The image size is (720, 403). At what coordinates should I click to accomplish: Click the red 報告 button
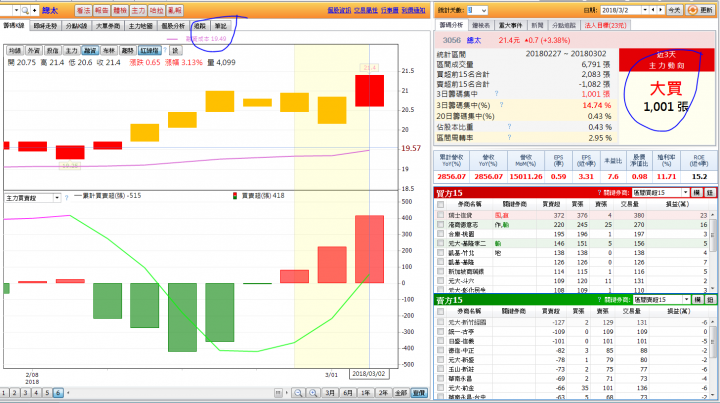click(x=101, y=10)
